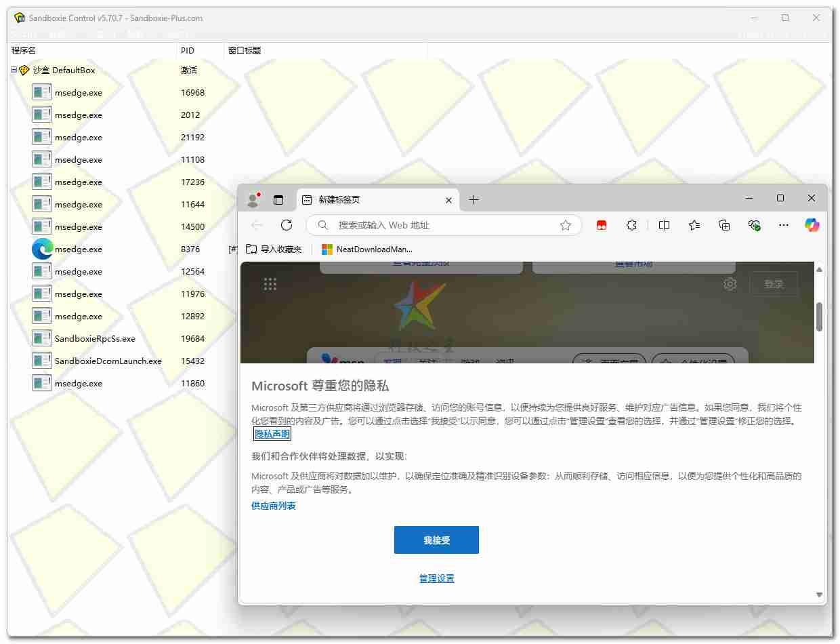This screenshot has height=644, width=840.
Task: Toggle split screen view icon
Action: (664, 225)
